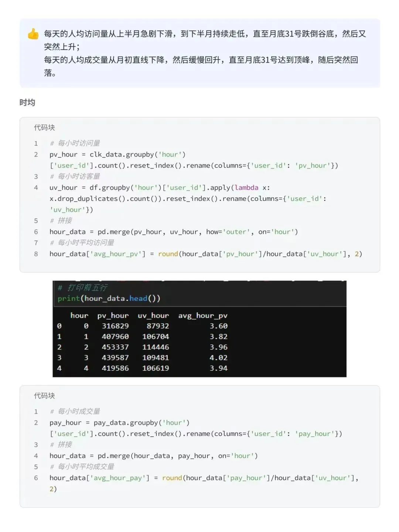Image resolution: width=399 pixels, height=532 pixels.
Task: Click the pv_hour value 316829
Action: click(x=115, y=326)
